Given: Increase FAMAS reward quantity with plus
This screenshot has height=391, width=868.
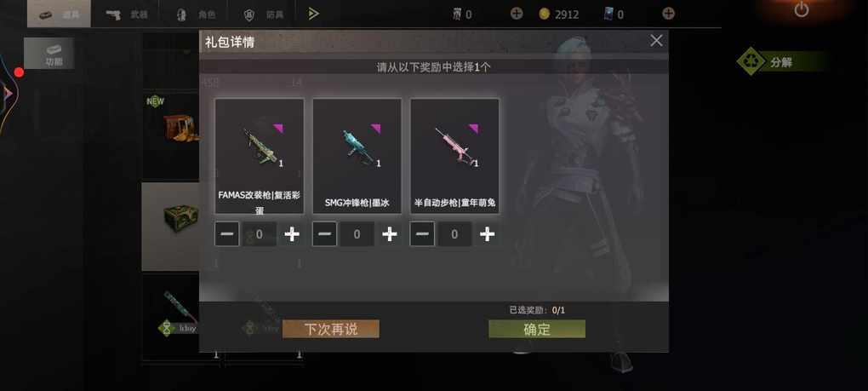Looking at the screenshot, I should click(292, 234).
